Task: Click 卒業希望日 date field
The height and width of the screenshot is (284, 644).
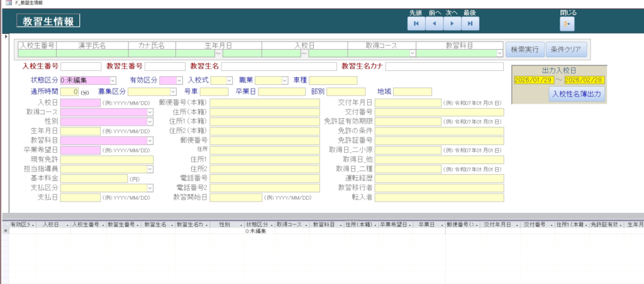Action: click(80, 150)
